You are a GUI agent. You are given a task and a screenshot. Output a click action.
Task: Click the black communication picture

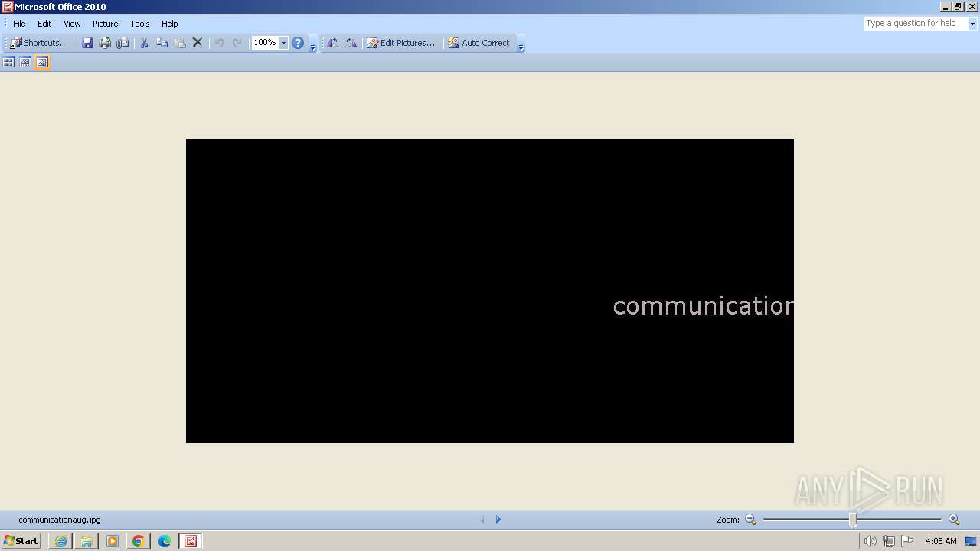point(490,291)
